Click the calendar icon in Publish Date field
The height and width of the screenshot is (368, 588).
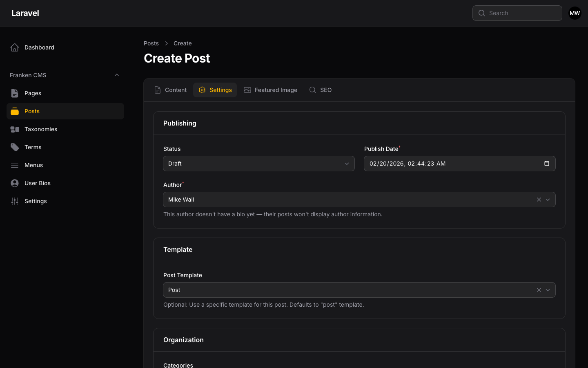(547, 164)
